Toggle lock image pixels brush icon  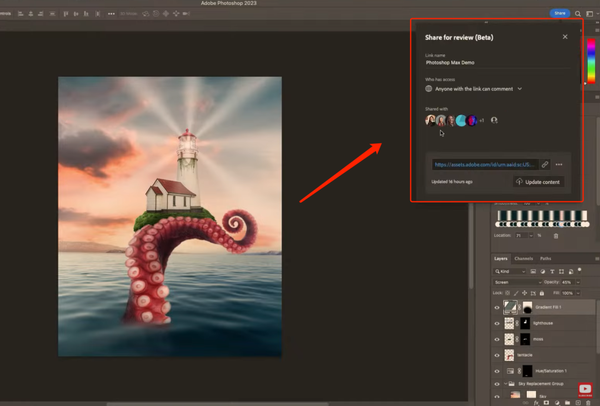[x=516, y=293]
